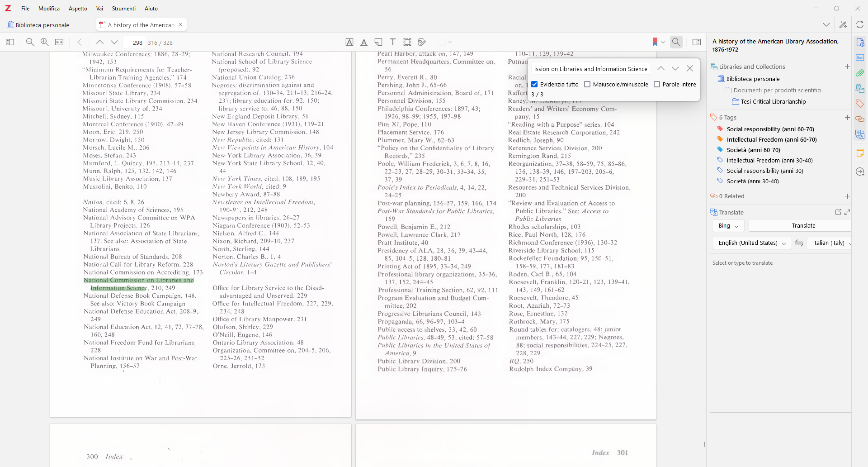
Task: Go to next page arrow
Action: [x=114, y=42]
